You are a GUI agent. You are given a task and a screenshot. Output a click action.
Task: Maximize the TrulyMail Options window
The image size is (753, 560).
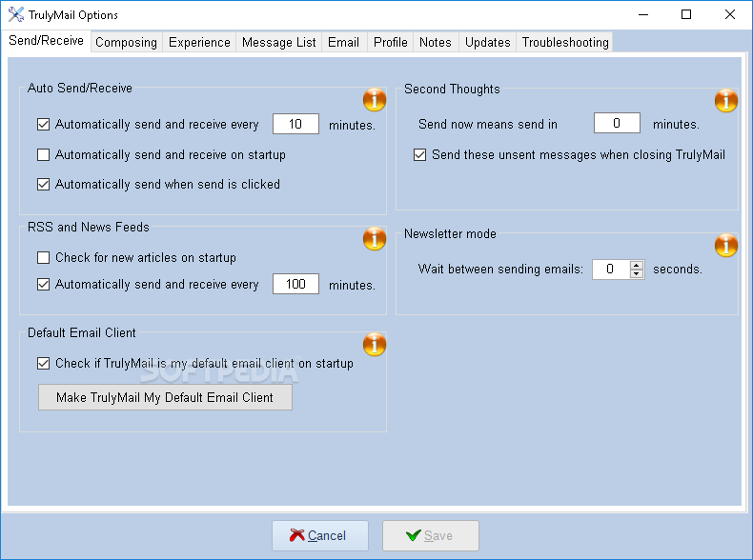click(686, 14)
